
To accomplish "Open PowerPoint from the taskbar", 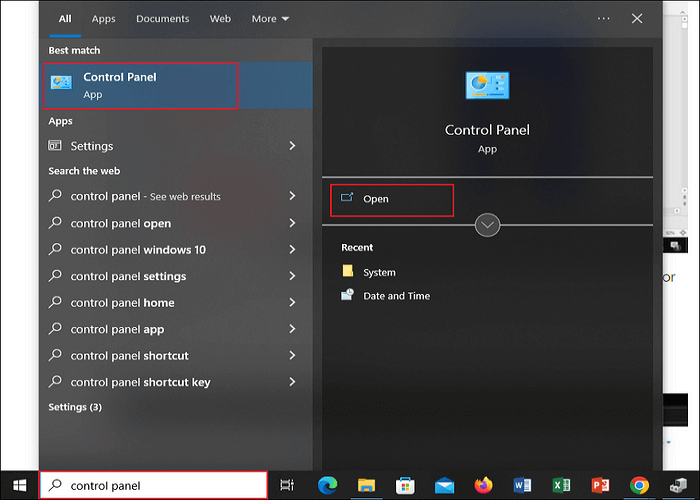I will [x=600, y=485].
